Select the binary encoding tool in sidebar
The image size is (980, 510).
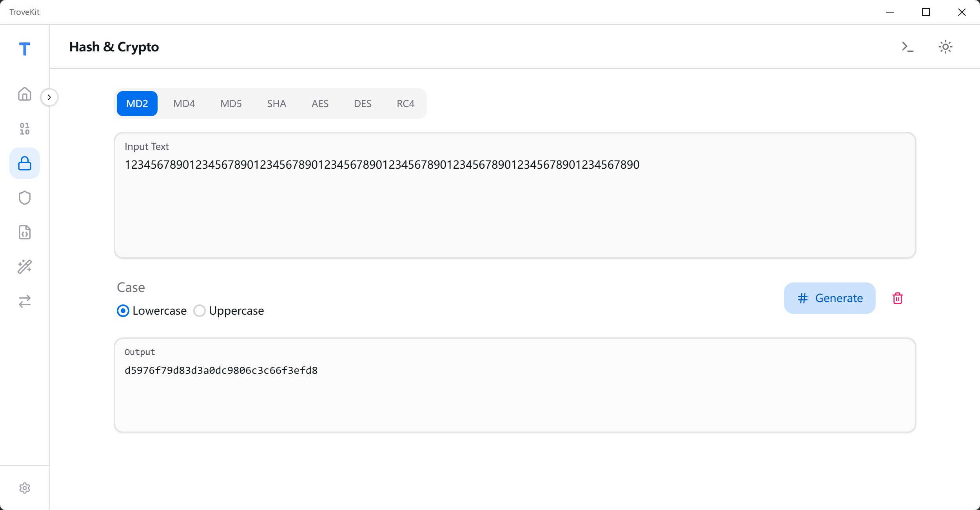[24, 129]
